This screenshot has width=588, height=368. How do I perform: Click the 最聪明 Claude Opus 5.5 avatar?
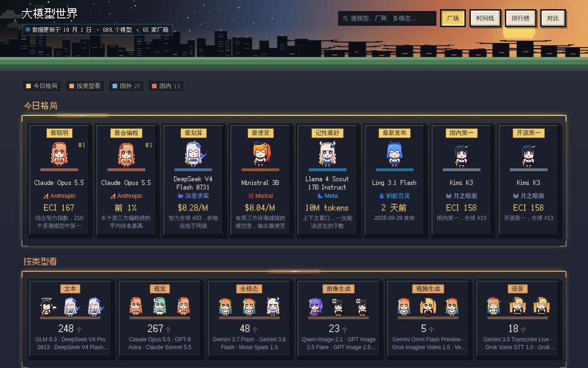(x=59, y=154)
